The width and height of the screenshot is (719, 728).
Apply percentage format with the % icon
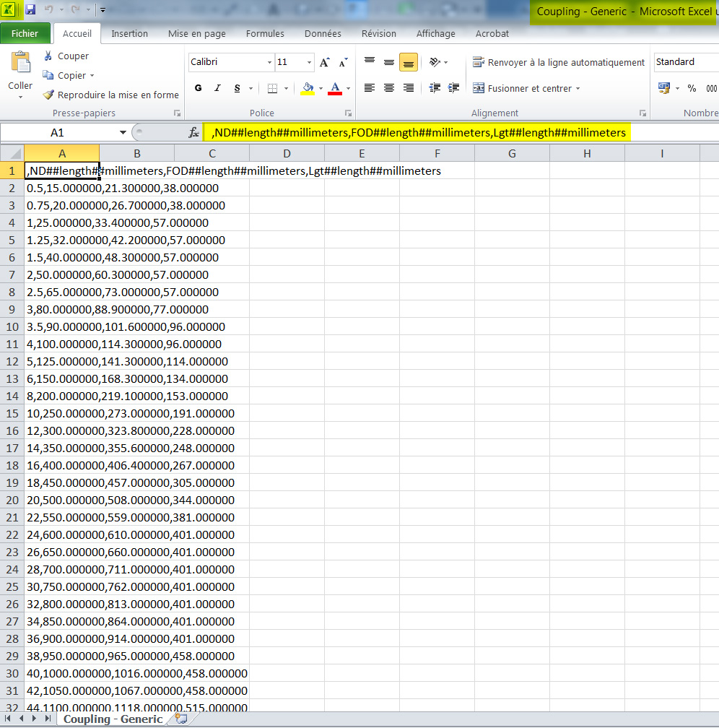[691, 87]
